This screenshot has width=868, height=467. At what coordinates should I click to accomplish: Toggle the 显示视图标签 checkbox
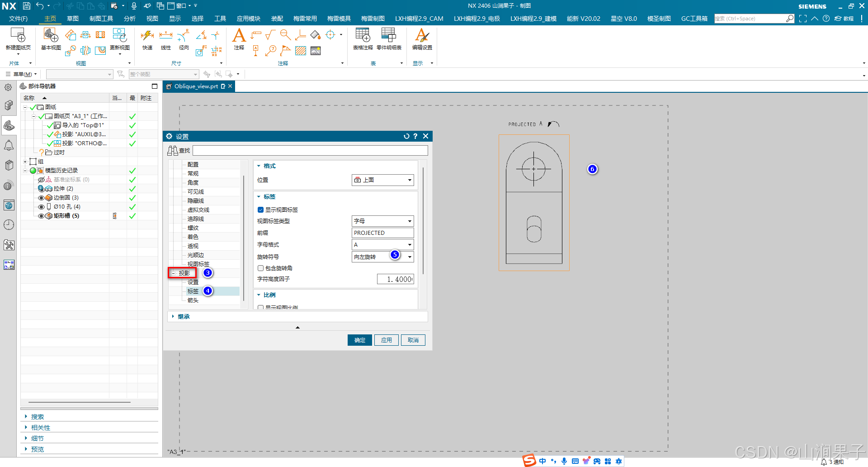tap(260, 210)
